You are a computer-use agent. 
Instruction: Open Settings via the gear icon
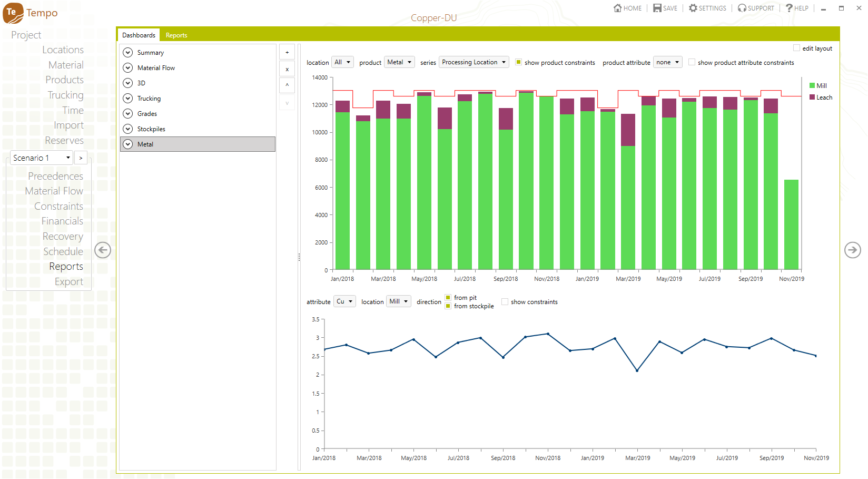pos(693,8)
